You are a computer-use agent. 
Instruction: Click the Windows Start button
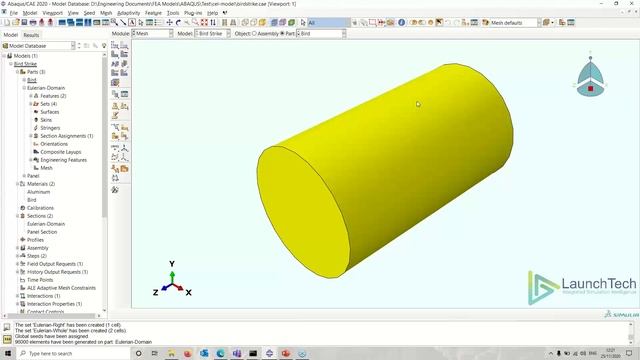point(8,353)
